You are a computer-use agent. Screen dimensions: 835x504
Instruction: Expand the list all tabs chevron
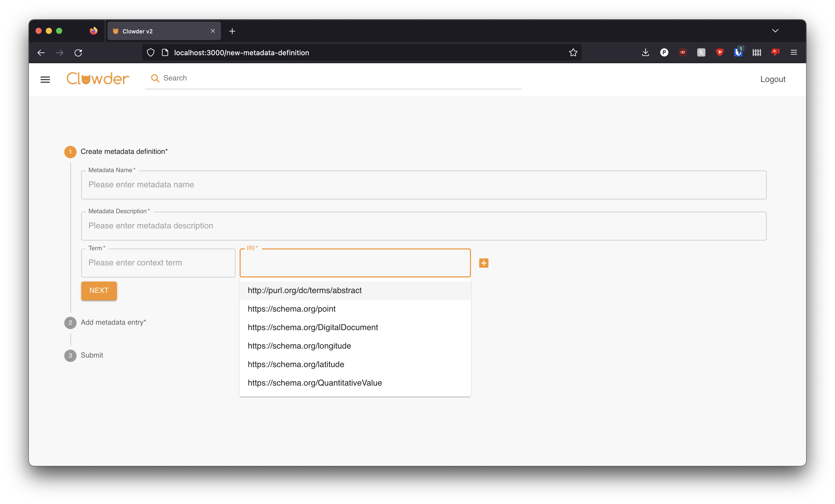[775, 31]
